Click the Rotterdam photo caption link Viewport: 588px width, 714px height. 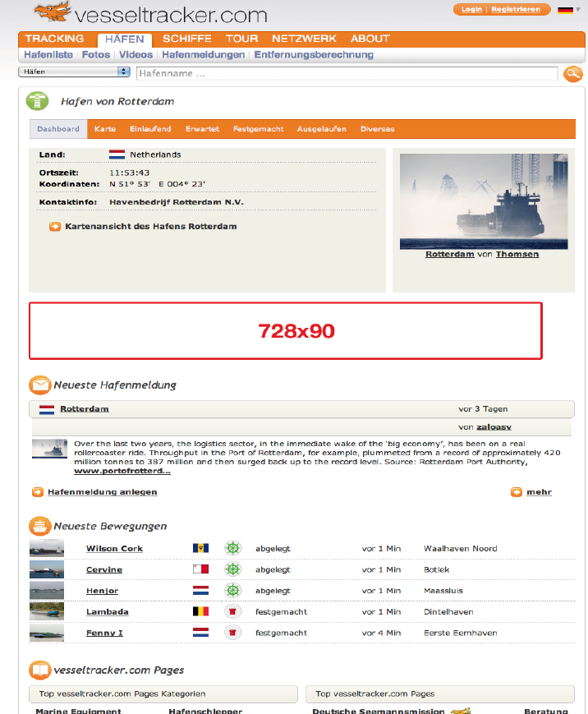pos(450,254)
